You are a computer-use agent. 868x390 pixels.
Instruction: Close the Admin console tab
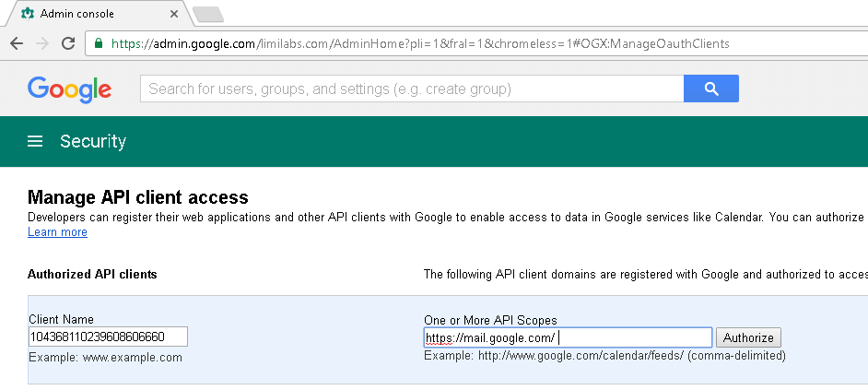[x=174, y=14]
